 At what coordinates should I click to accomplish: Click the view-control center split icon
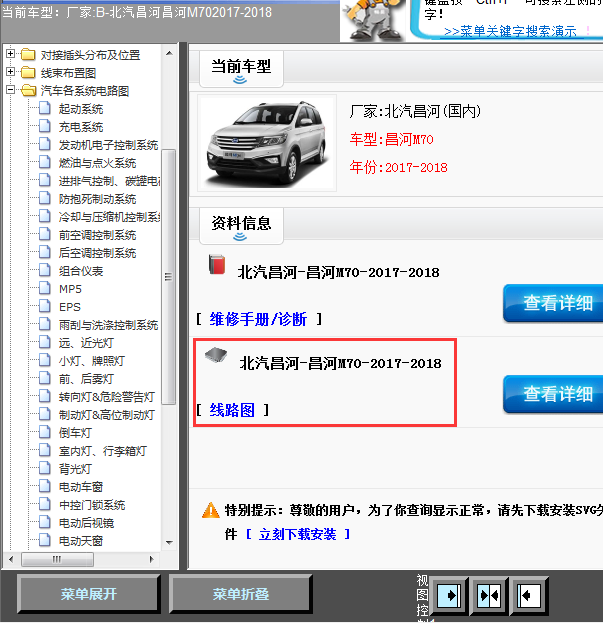[x=489, y=595]
